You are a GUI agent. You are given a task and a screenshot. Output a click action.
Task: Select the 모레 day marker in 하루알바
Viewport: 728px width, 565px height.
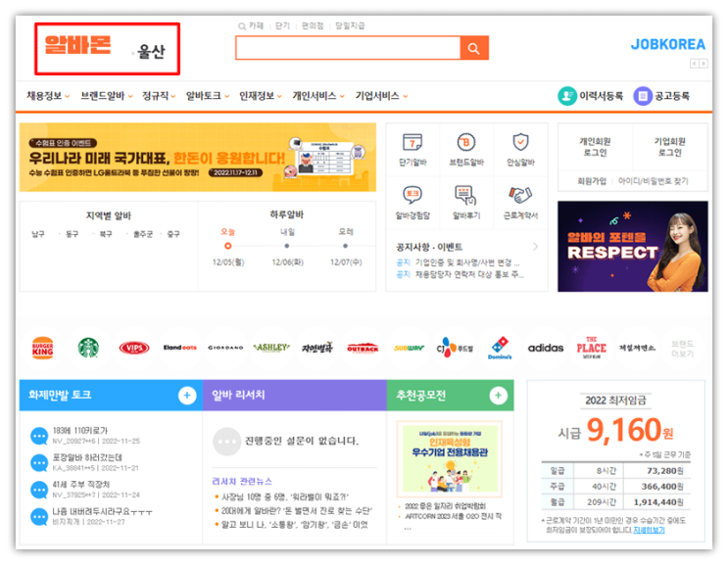(345, 246)
